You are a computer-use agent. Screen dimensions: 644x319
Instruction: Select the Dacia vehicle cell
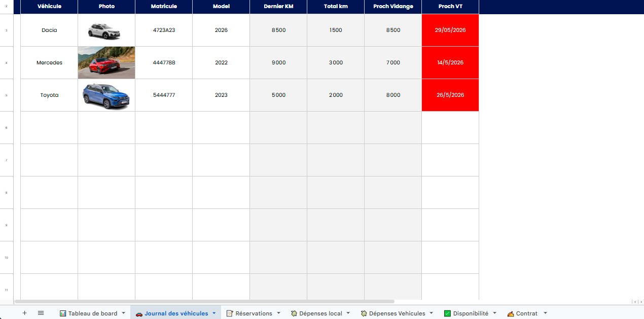[49, 30]
